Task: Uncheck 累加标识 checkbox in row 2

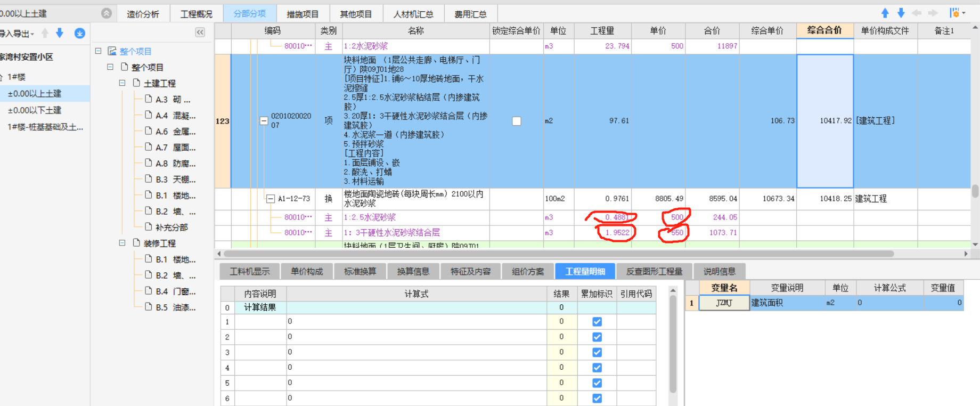Action: tap(597, 337)
